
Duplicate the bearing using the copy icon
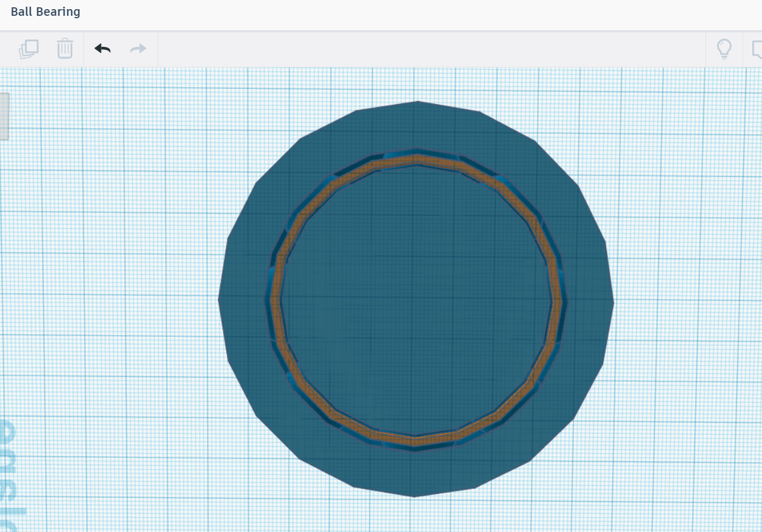(x=29, y=48)
